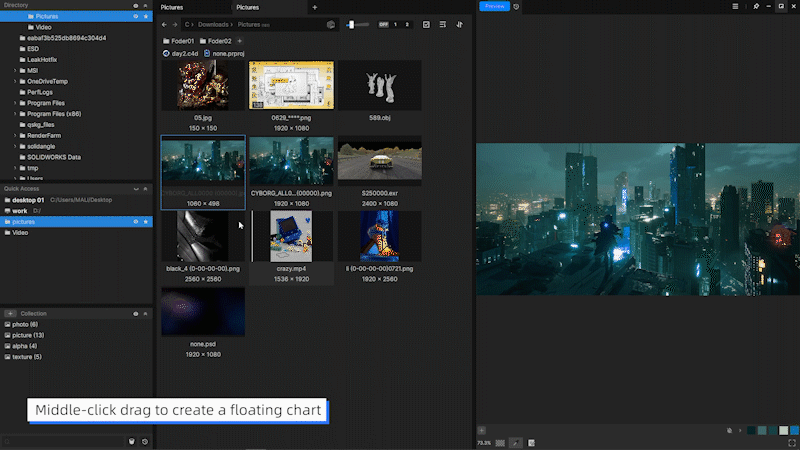Viewport: 800px width, 450px height.
Task: Expand the MSI folder in the directory tree
Action: (x=15, y=70)
